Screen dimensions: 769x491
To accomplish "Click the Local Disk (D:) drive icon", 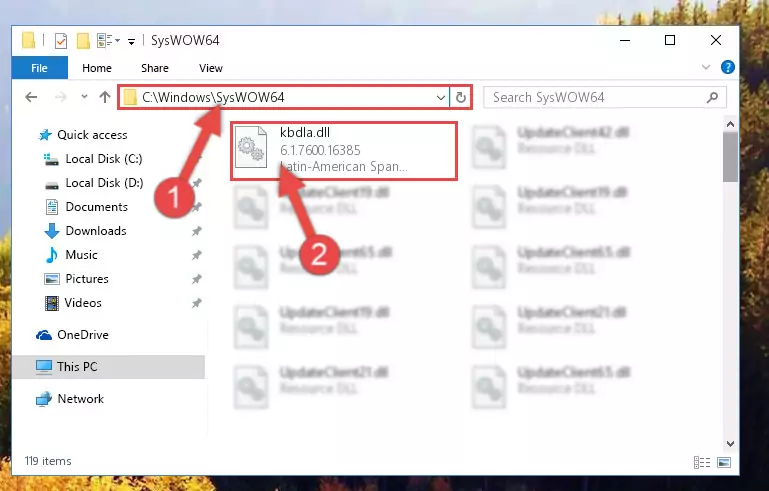I will click(x=51, y=185).
